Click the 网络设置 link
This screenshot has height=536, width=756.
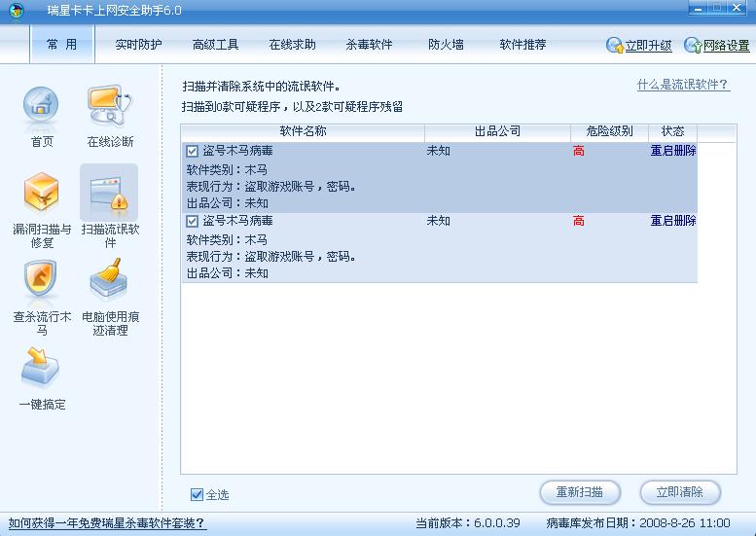click(x=727, y=46)
